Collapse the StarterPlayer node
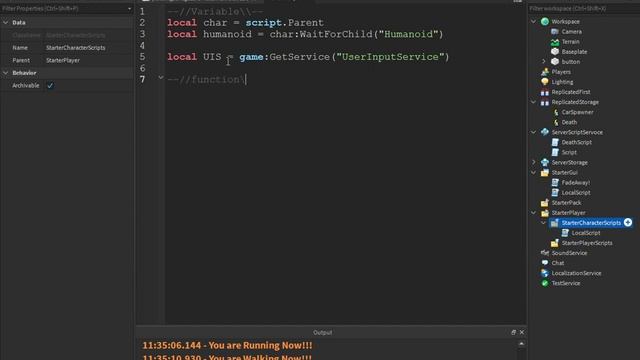Screen dimensions: 640x360 tap(533, 213)
